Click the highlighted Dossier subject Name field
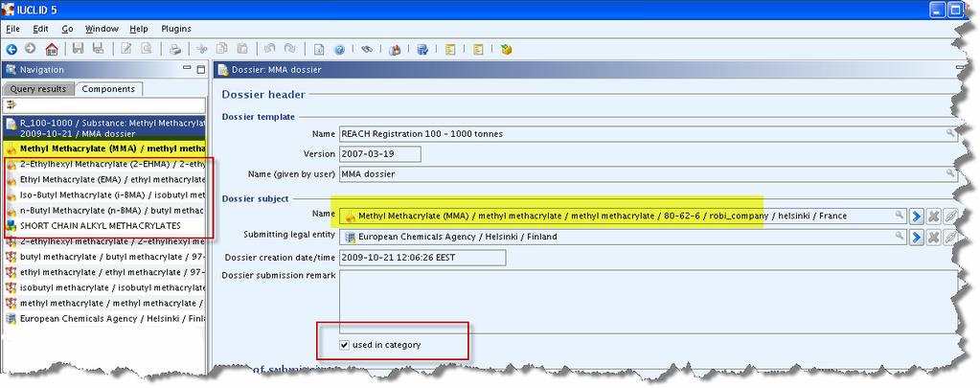Screen dimensions: 980x388 tap(623, 217)
